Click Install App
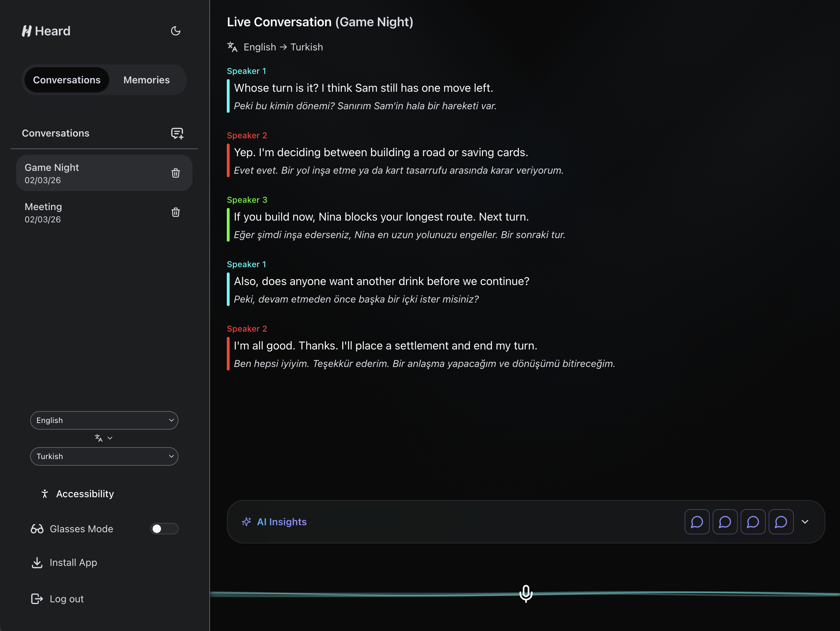840x631 pixels. [x=73, y=563]
